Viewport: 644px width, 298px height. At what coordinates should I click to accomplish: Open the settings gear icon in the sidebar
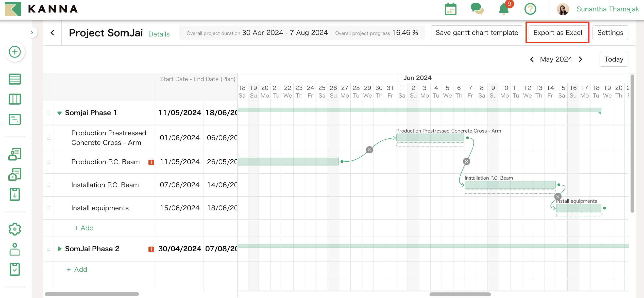(x=14, y=229)
